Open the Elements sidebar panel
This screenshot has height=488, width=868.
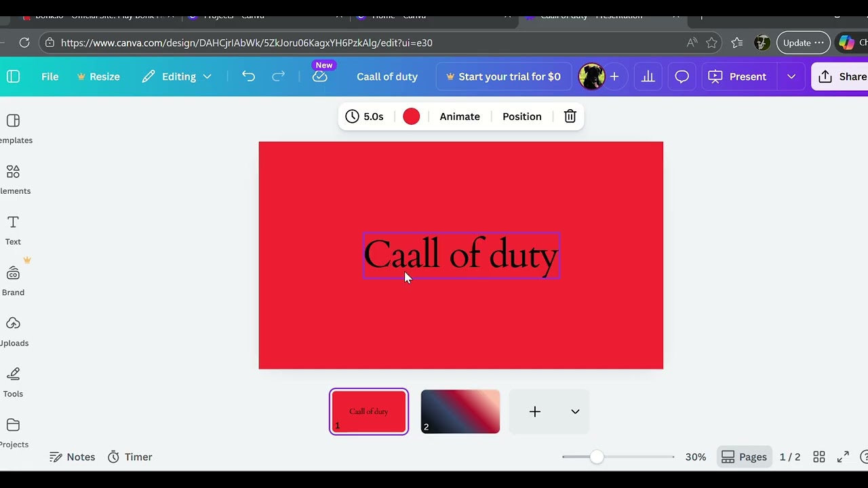[x=14, y=180]
